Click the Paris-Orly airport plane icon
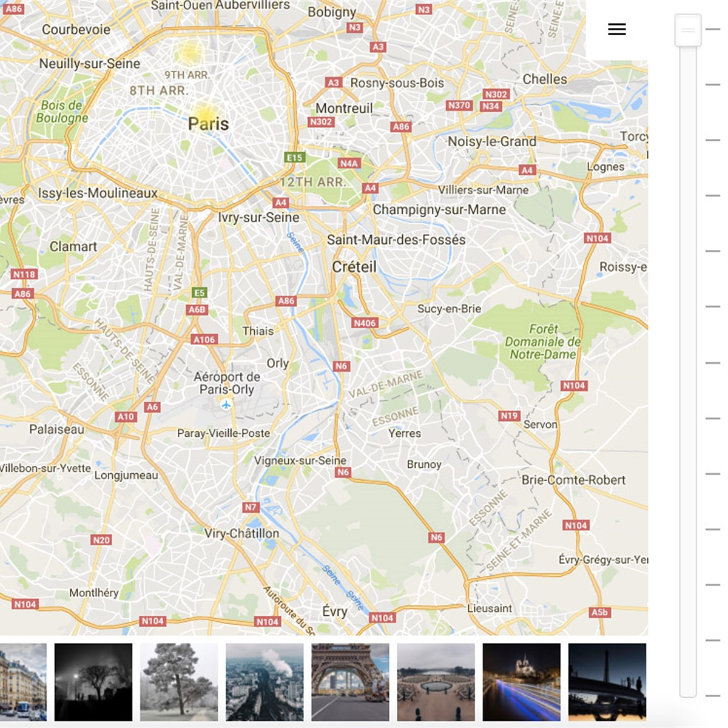 click(x=226, y=405)
